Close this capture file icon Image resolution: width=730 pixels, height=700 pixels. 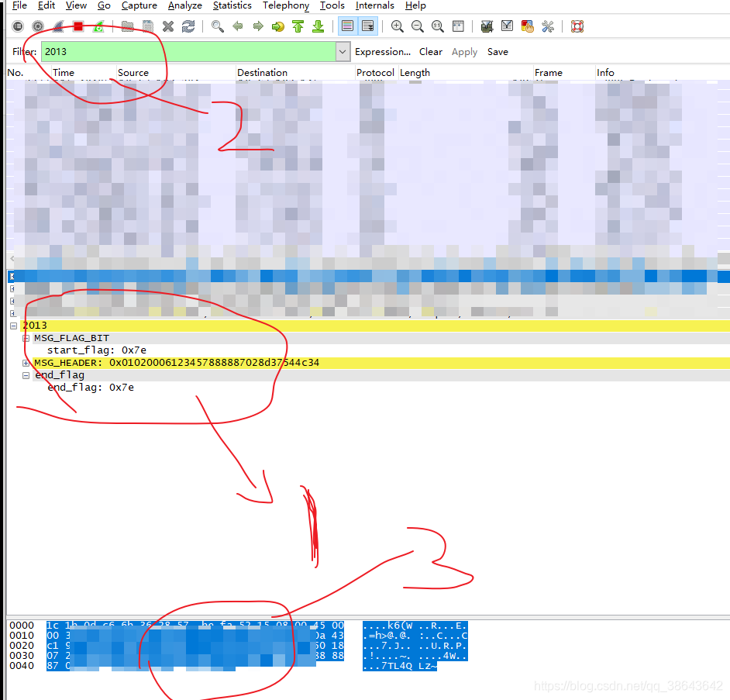(167, 26)
